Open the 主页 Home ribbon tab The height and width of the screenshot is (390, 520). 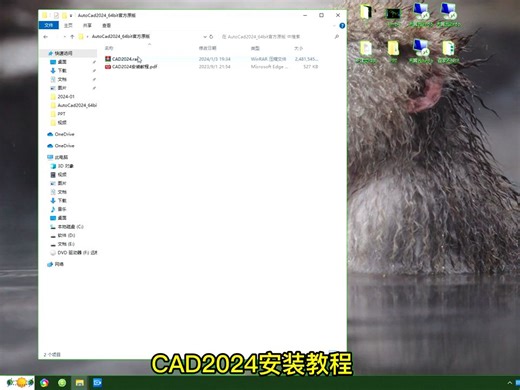tap(68, 25)
